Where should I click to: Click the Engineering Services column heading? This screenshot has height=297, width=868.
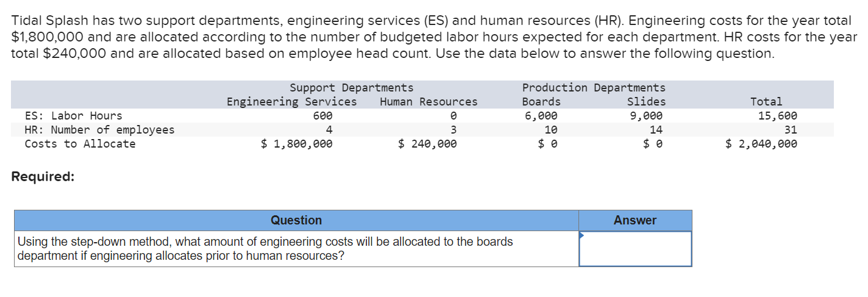(x=292, y=102)
